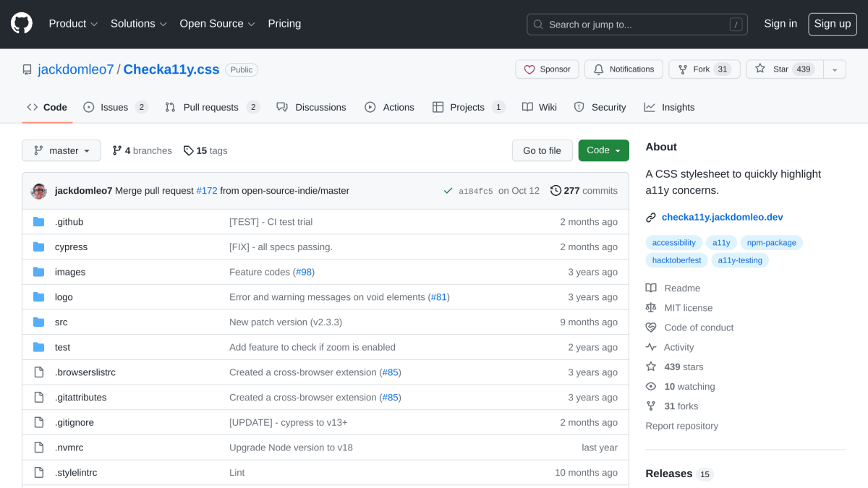Screen dimensions: 868x488
Task: Click the folder icon for src
Action: click(x=39, y=322)
